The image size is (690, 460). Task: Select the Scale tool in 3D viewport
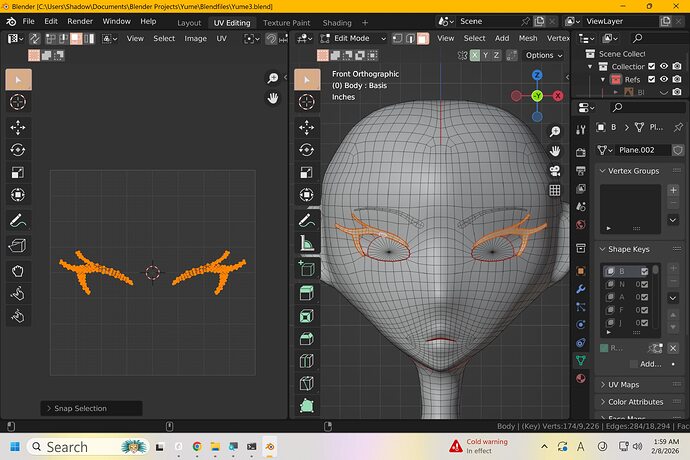click(x=307, y=172)
